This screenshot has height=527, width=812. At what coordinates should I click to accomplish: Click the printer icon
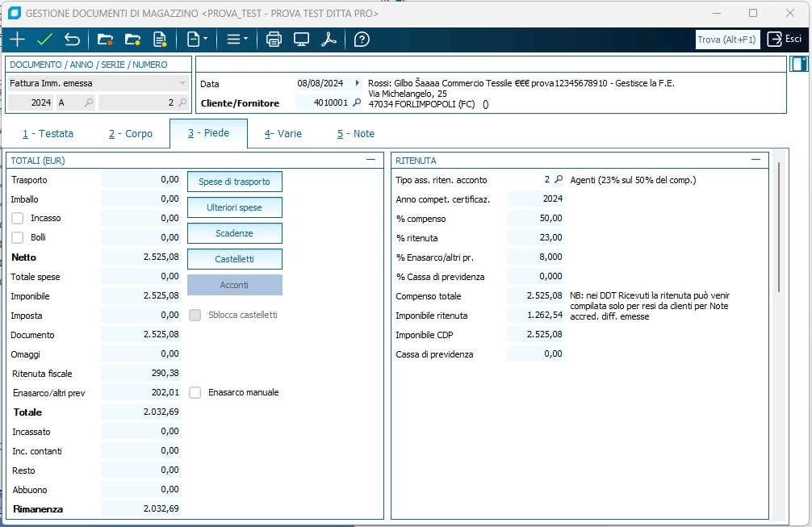(274, 40)
